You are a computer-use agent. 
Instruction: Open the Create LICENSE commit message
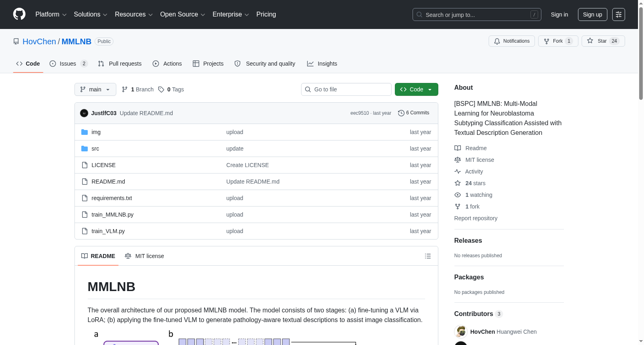pos(248,165)
